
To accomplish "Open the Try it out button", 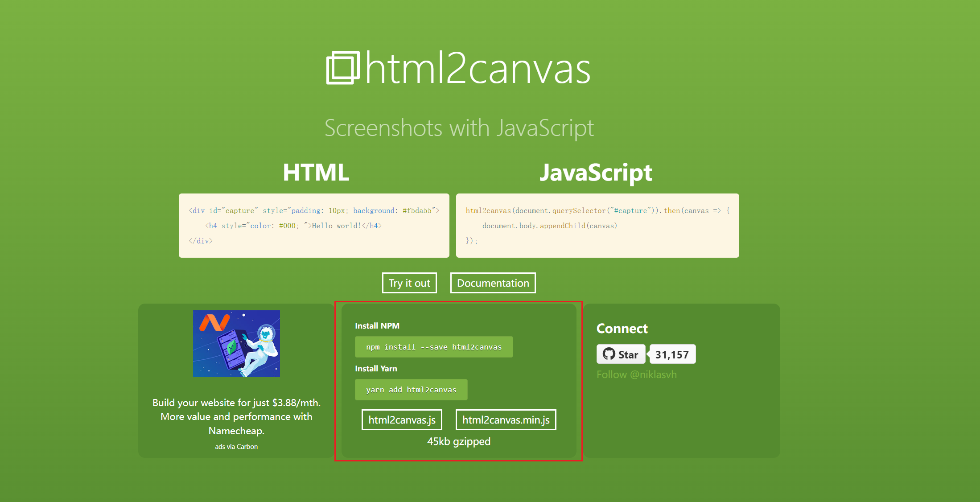I will pyautogui.click(x=409, y=283).
